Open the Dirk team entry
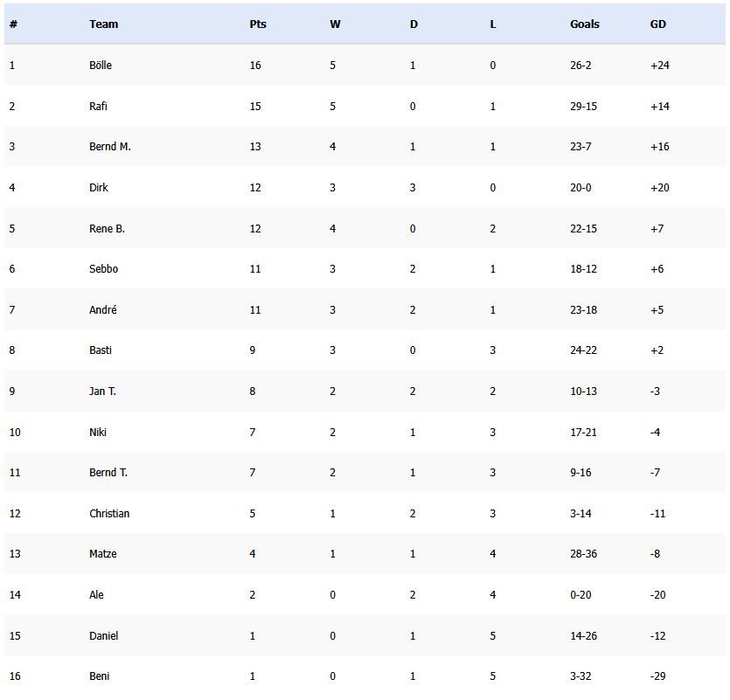Screen dimensions: 730x700 [99, 188]
